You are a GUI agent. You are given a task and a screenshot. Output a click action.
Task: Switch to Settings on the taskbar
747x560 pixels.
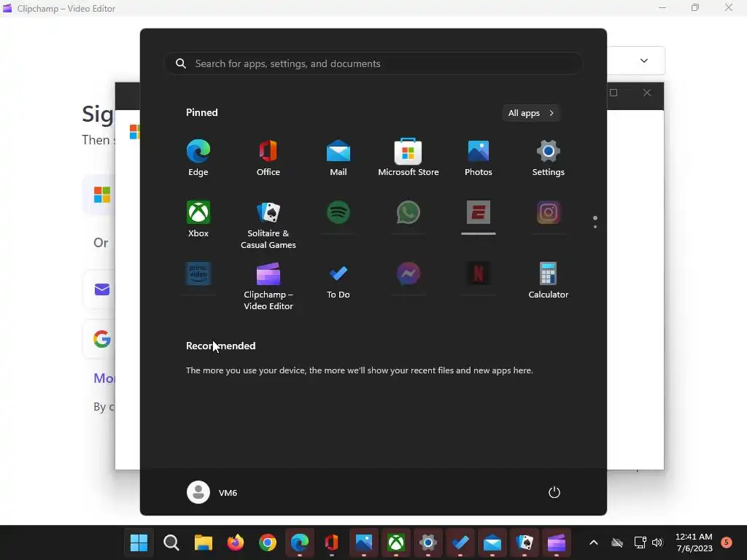(x=428, y=542)
